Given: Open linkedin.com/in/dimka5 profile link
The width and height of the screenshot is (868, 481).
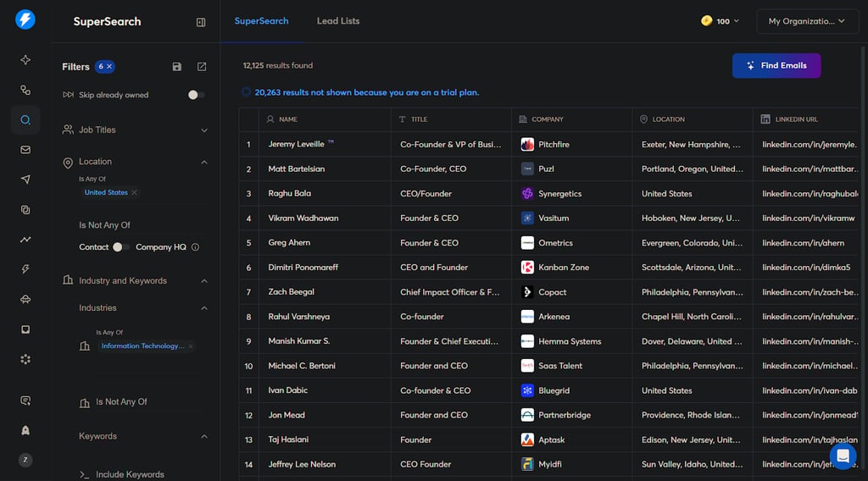Looking at the screenshot, I should pos(806,268).
